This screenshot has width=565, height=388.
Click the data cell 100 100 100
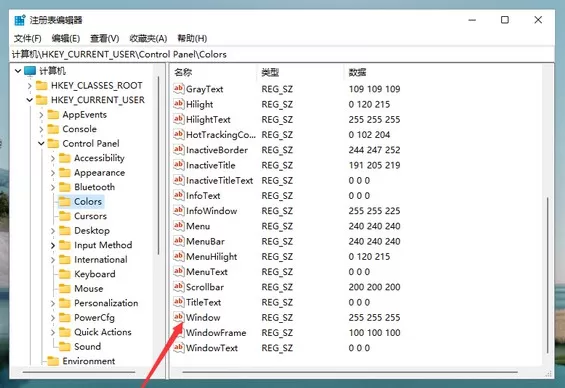(374, 333)
